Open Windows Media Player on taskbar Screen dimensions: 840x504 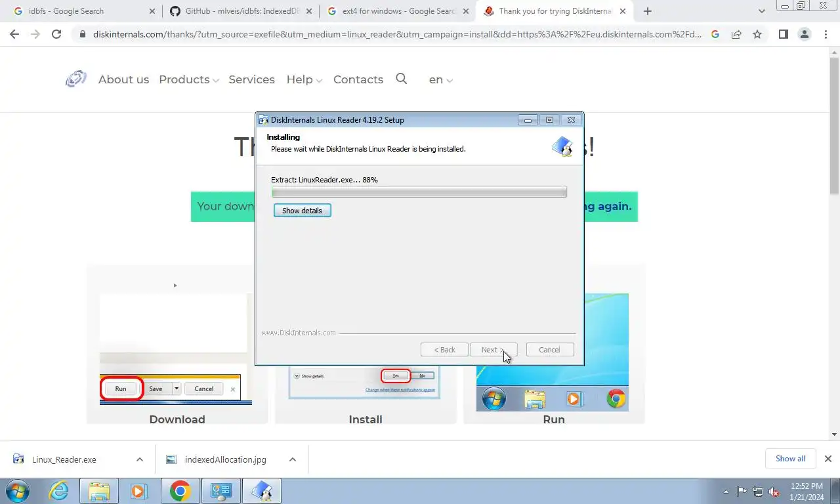click(138, 491)
